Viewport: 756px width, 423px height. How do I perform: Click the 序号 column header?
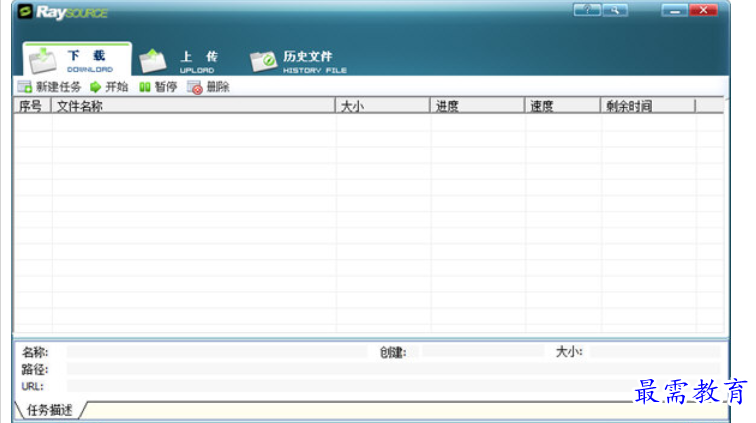click(x=31, y=106)
